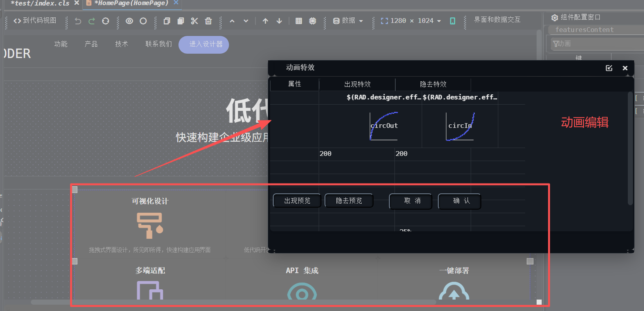Click the filter input field showing 动画
The width and height of the screenshot is (644, 311).
coord(597,44)
